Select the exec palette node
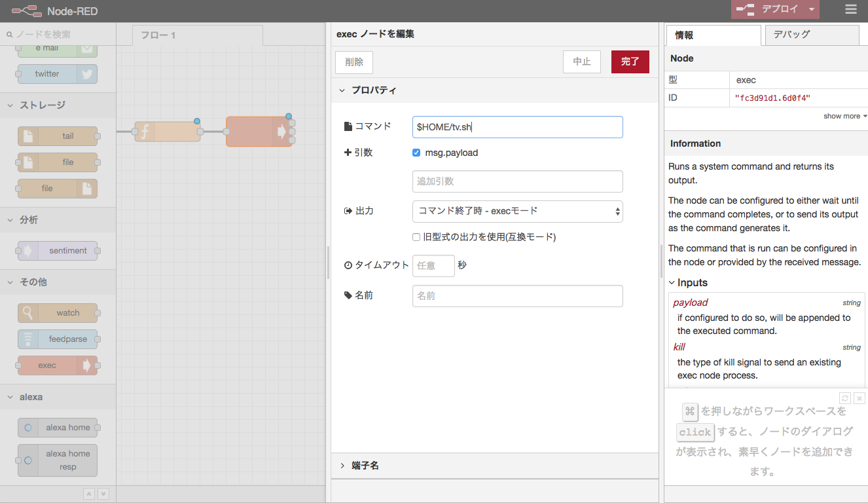This screenshot has width=868, height=503. click(x=58, y=365)
